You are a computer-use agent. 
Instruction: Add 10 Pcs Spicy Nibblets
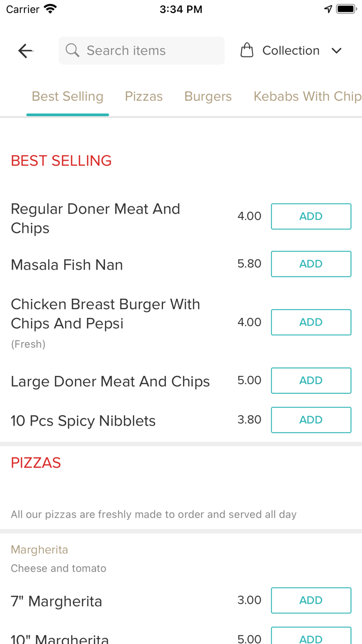tap(311, 420)
